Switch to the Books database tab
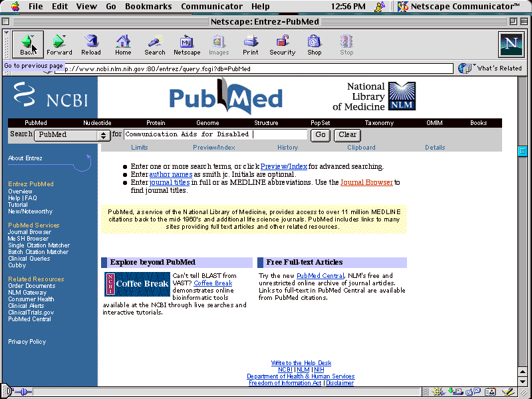This screenshot has height=399, width=532. (478, 123)
